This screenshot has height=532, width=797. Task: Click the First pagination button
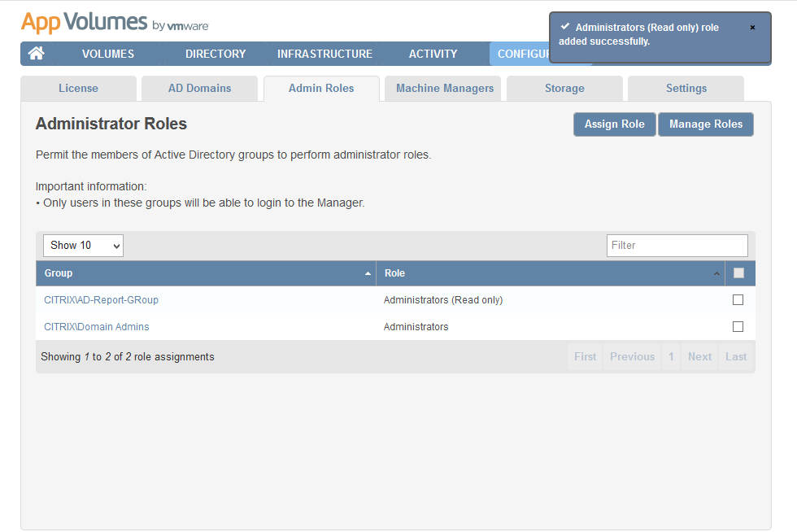tap(585, 356)
